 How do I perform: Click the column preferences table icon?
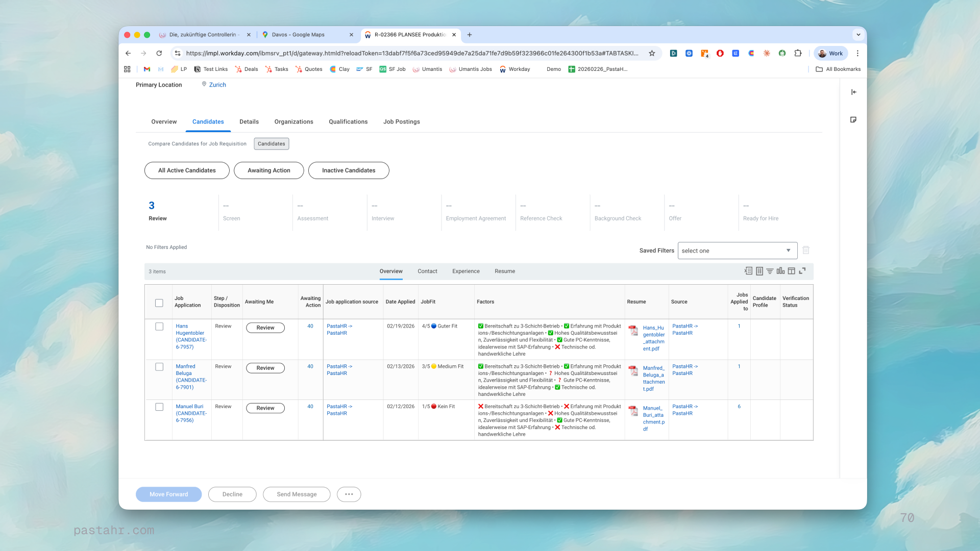[x=791, y=271]
